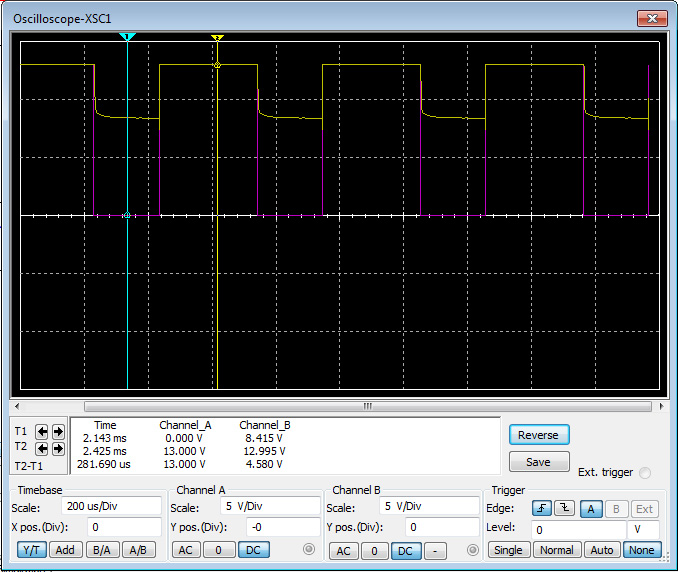This screenshot has height=572, width=678.
Task: Shift T2 cursor left with arrow
Action: click(42, 449)
